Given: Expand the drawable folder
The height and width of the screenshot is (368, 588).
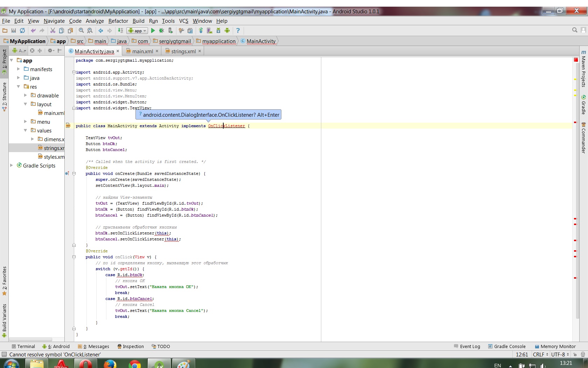Looking at the screenshot, I should coord(26,95).
